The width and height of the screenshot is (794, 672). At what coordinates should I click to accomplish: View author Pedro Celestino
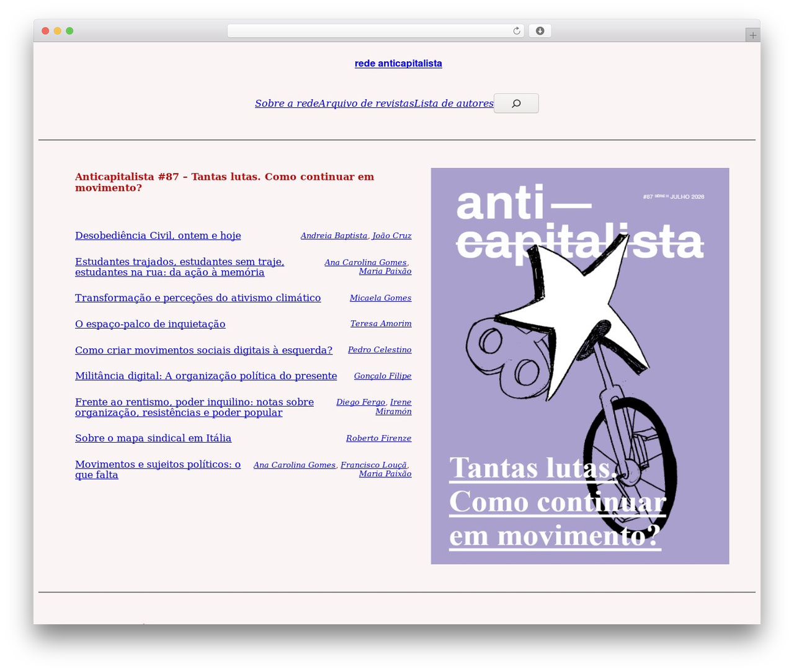[x=380, y=350]
